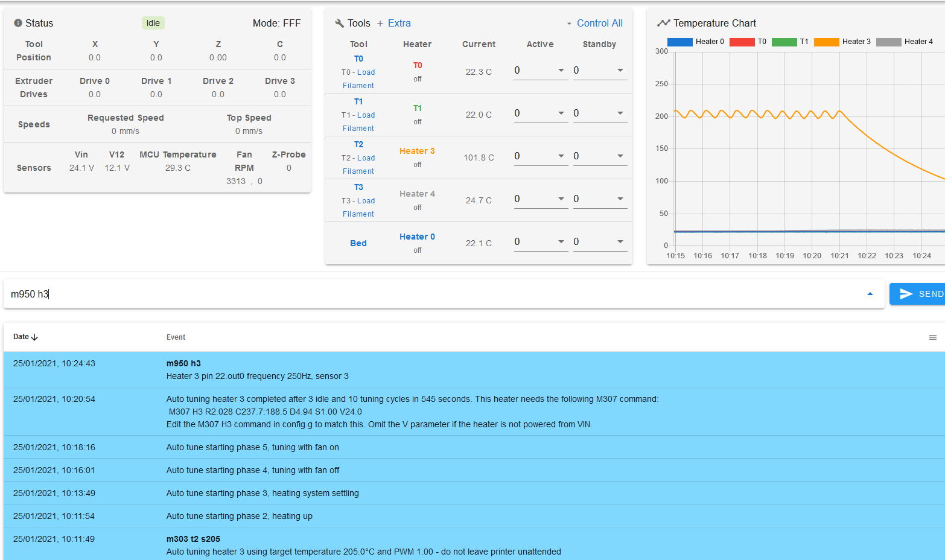
Task: Open the event log hamburger menu
Action: (933, 337)
